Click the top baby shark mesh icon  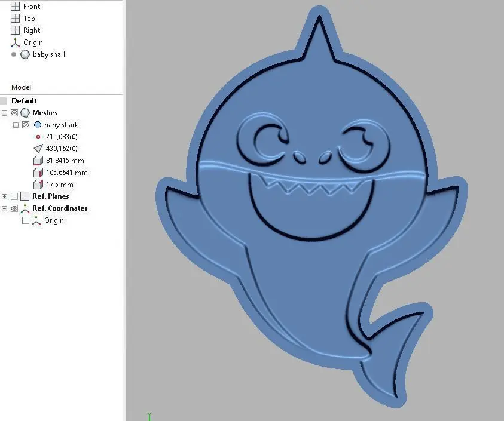click(25, 54)
